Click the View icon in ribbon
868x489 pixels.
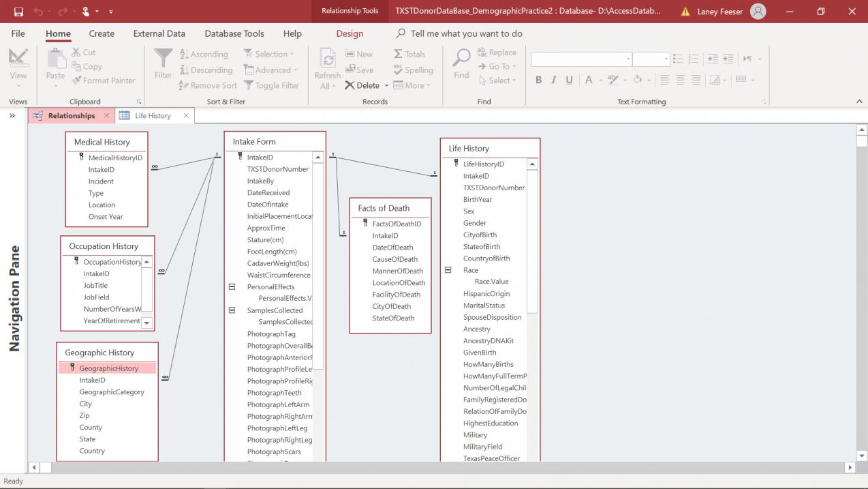18,59
